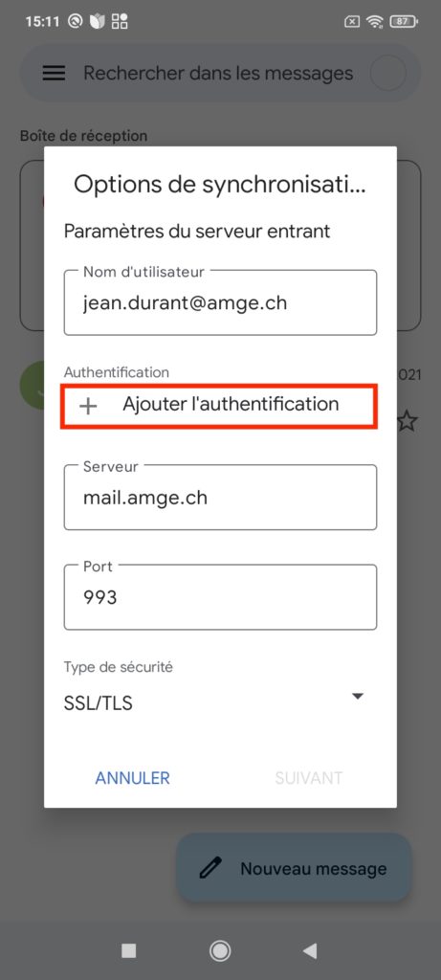Focus the Serveur field with mail.amge.ch
Image resolution: width=441 pixels, height=980 pixels.
coord(220,497)
